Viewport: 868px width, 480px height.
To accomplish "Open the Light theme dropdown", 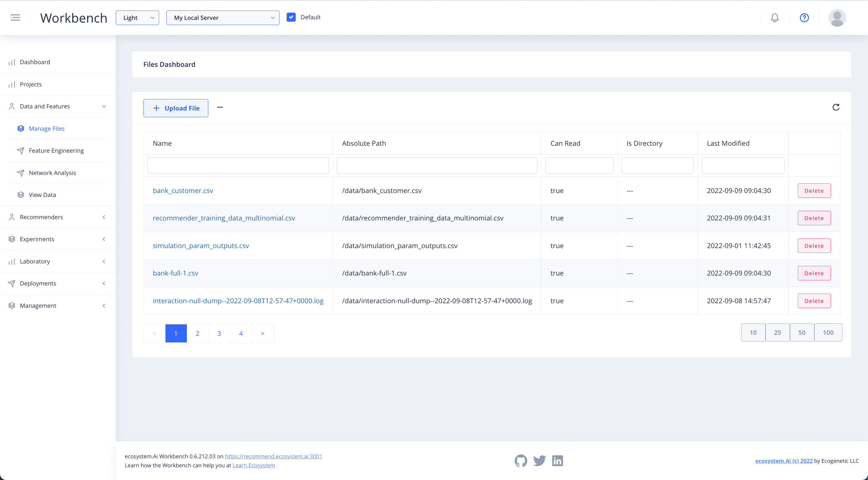I will tap(137, 17).
